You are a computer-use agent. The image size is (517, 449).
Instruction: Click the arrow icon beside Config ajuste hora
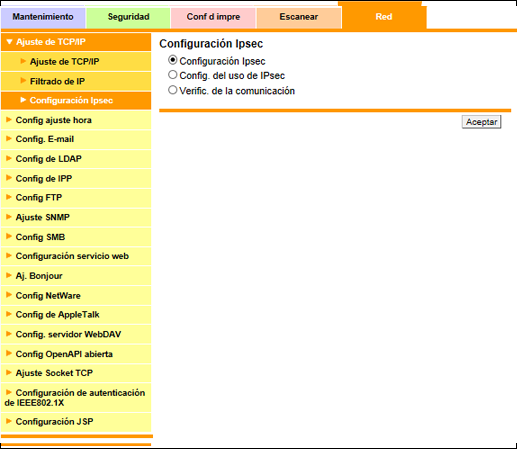pos(9,119)
